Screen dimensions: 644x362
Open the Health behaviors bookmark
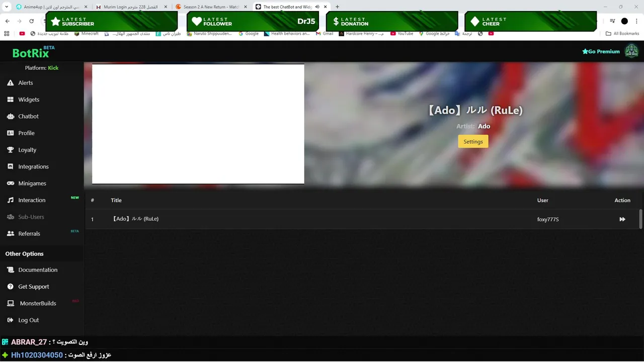[287, 34]
